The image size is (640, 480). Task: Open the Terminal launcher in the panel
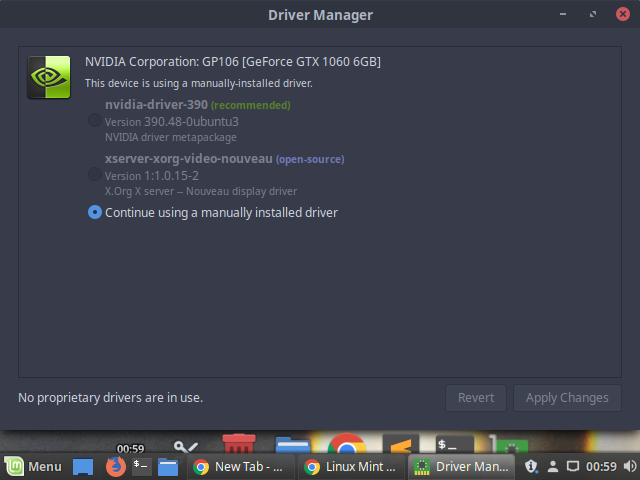(142, 467)
